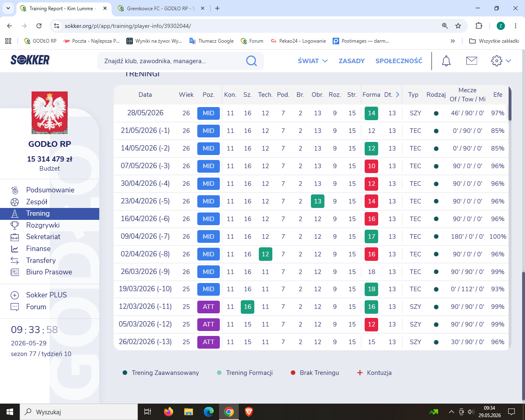Go back with browser back arrow

[9, 26]
